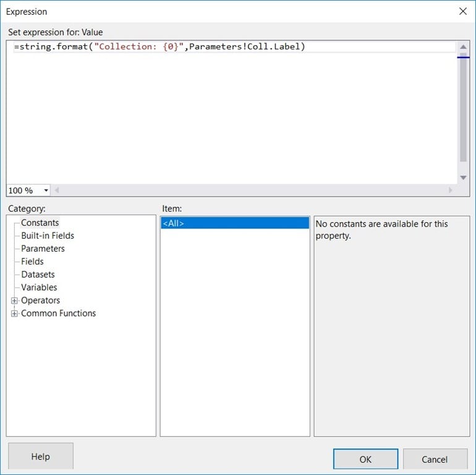Select the Common Functions category
The image size is (476, 475).
[x=58, y=313]
